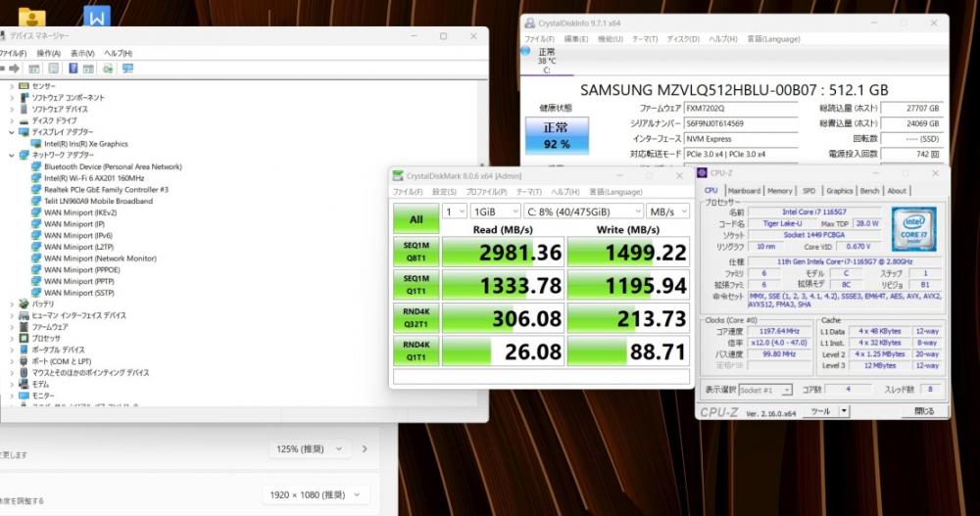The width and height of the screenshot is (980, 516).
Task: Switch to About tab in CPU-Z
Action: (897, 191)
